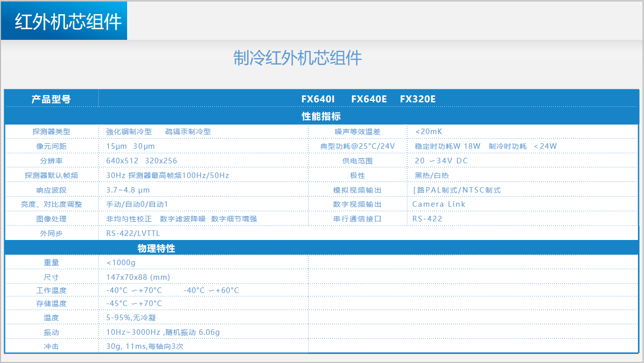Select the 锑化铟制冷型 value

129,132
